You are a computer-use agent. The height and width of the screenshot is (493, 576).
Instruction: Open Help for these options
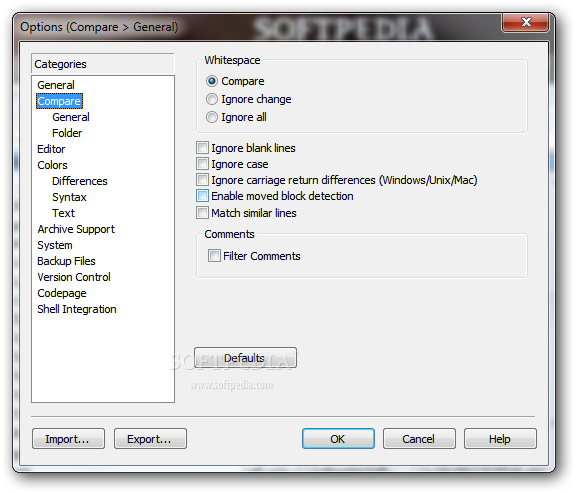coord(500,438)
